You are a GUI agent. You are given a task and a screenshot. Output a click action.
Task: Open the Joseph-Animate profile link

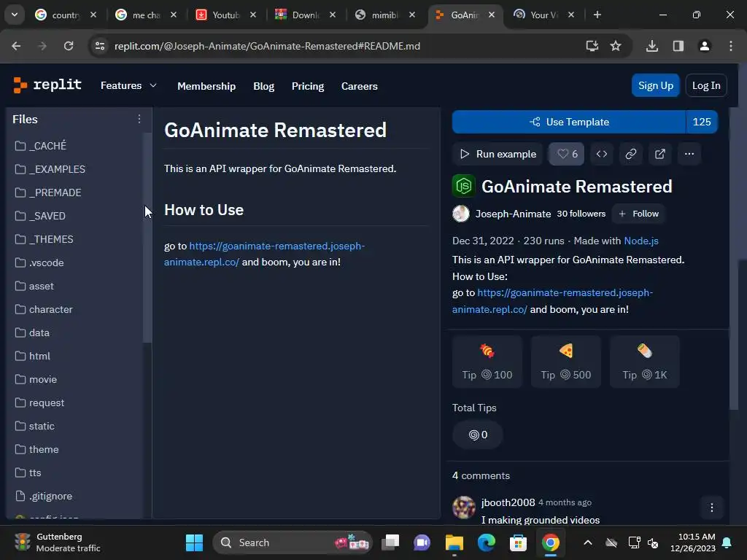pos(513,214)
